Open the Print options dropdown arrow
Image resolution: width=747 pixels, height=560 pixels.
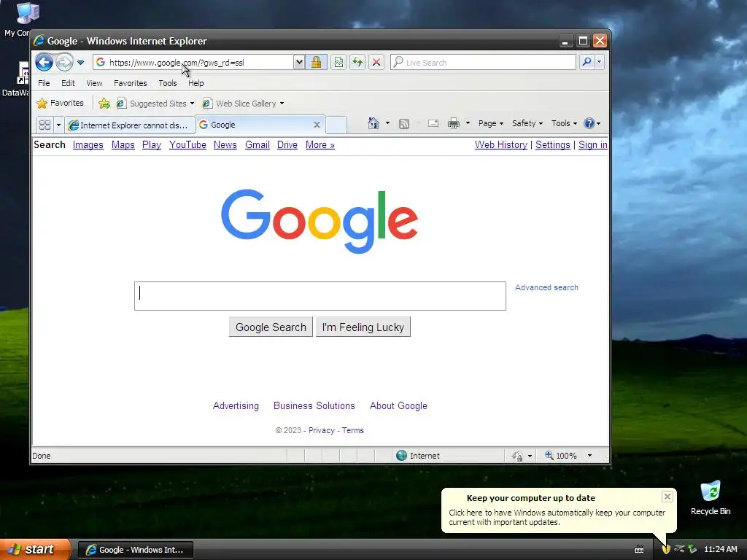click(468, 123)
